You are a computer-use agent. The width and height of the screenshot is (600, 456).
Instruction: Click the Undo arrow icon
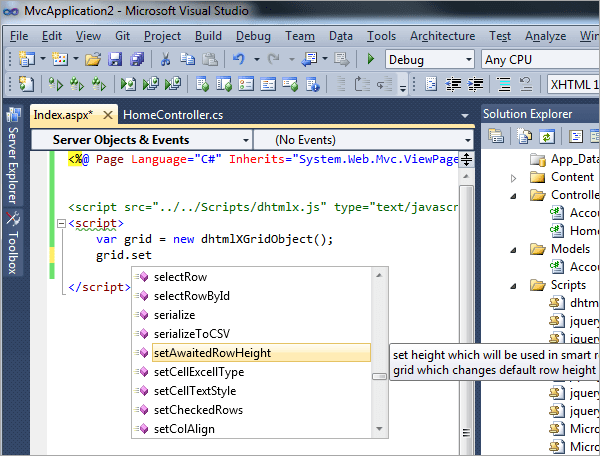(x=239, y=59)
